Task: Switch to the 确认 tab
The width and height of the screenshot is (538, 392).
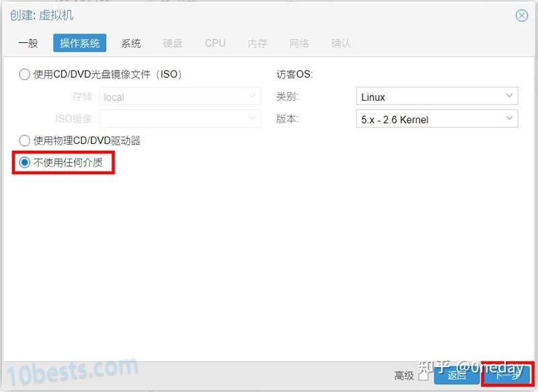Action: [341, 43]
